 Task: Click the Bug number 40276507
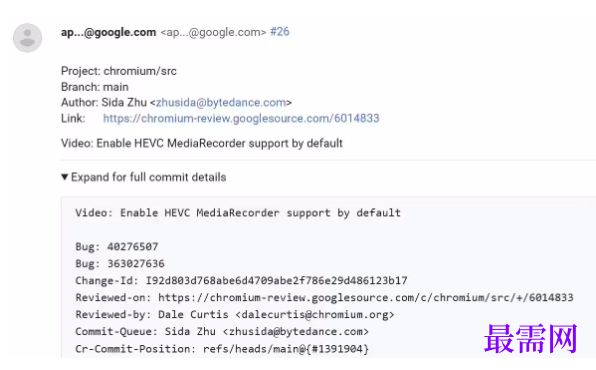click(133, 247)
